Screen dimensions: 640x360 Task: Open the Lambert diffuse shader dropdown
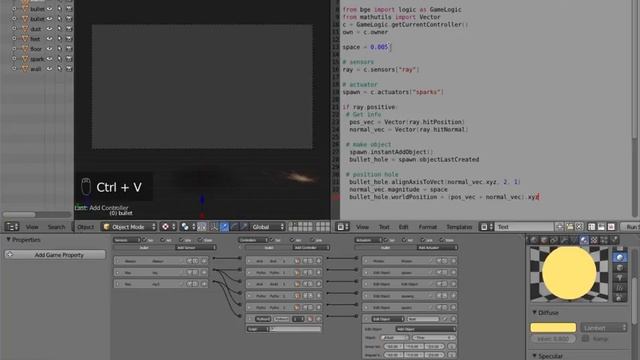point(604,327)
